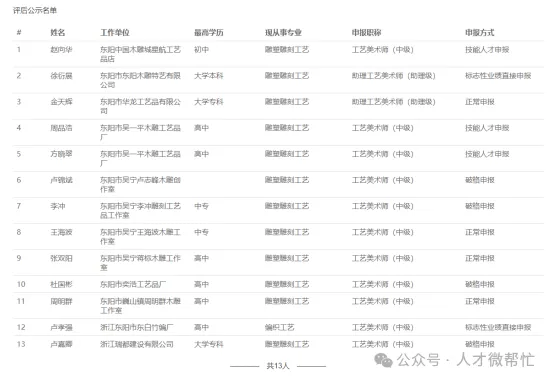Select 大学专科 in 金天辉's row

[209, 102]
